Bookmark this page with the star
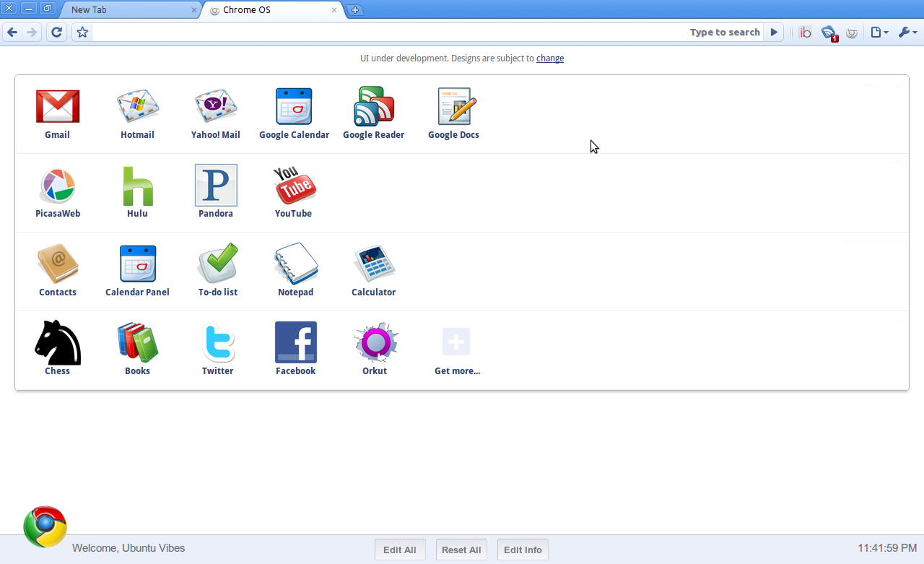The height and width of the screenshot is (564, 924). point(82,32)
